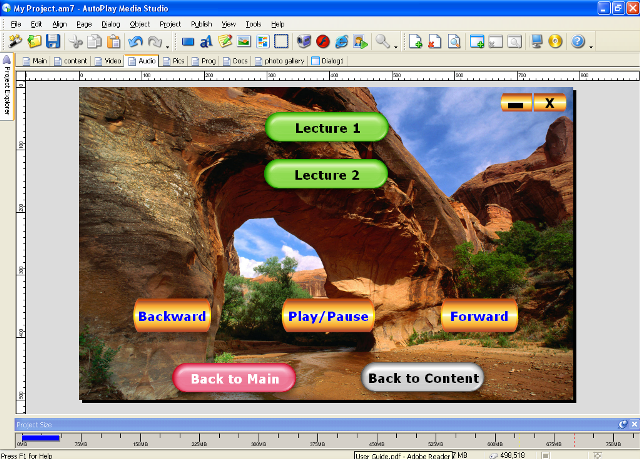Switch to the Video page tab
Screen dimensions: 640x459
[108, 60]
